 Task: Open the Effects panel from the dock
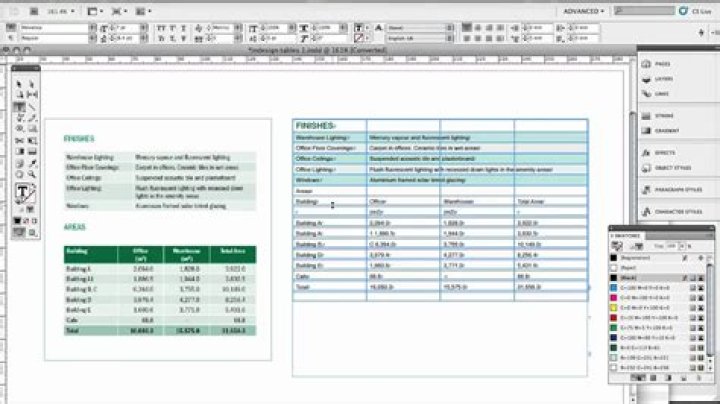pyautogui.click(x=658, y=152)
